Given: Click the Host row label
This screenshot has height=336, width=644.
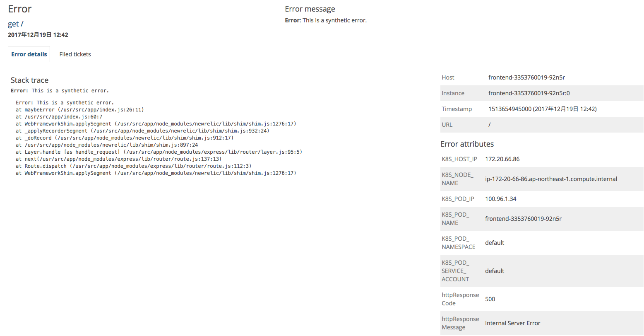Looking at the screenshot, I should [448, 77].
